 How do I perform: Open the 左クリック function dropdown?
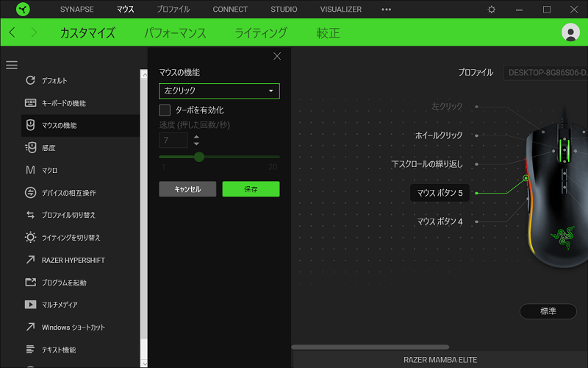(219, 91)
